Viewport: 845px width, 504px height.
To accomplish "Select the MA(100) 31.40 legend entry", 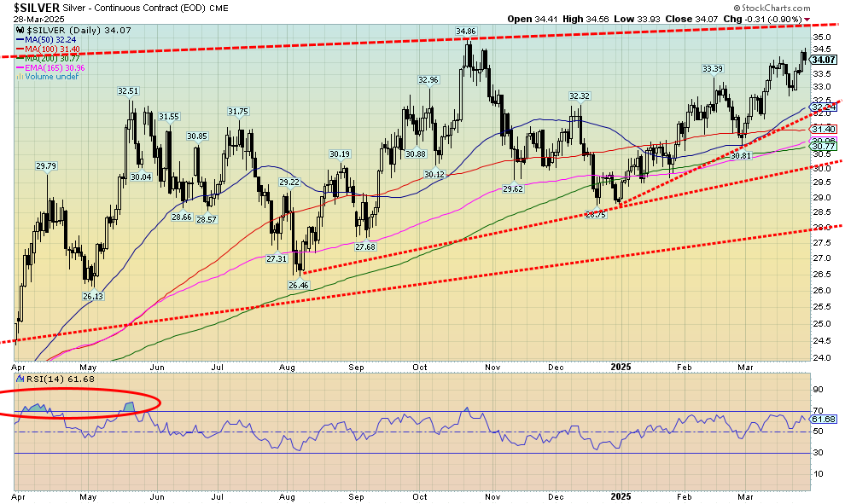I will tap(50, 49).
